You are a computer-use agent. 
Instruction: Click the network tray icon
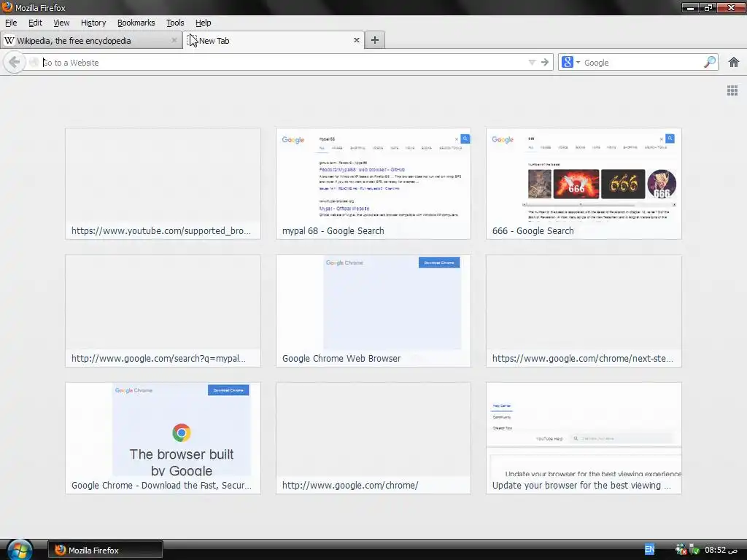(x=681, y=550)
